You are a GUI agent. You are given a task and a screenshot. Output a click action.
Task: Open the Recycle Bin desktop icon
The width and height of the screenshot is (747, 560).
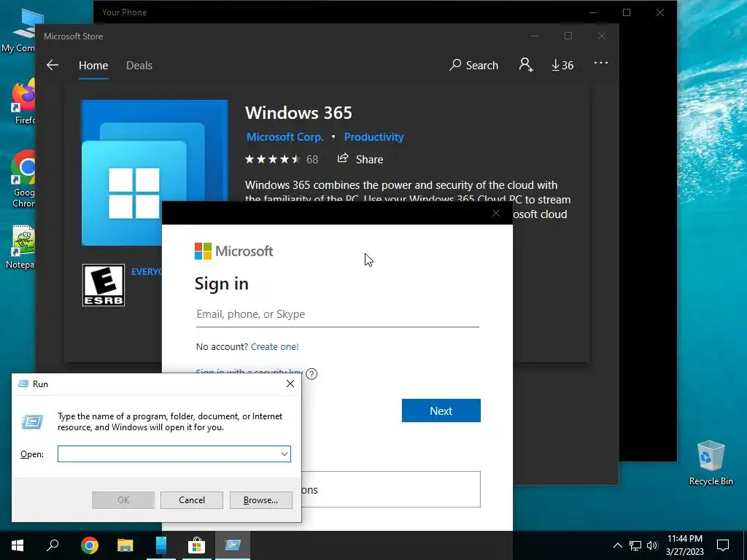[711, 463]
